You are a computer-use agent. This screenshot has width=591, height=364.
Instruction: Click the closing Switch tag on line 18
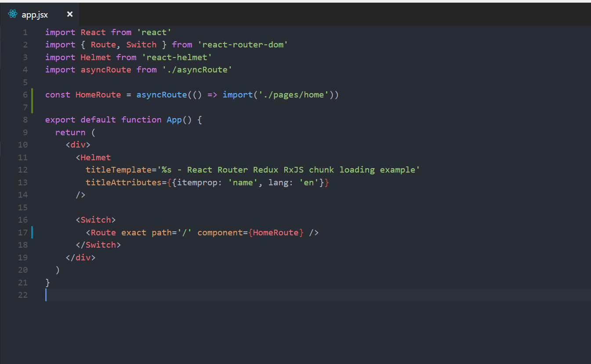point(98,245)
